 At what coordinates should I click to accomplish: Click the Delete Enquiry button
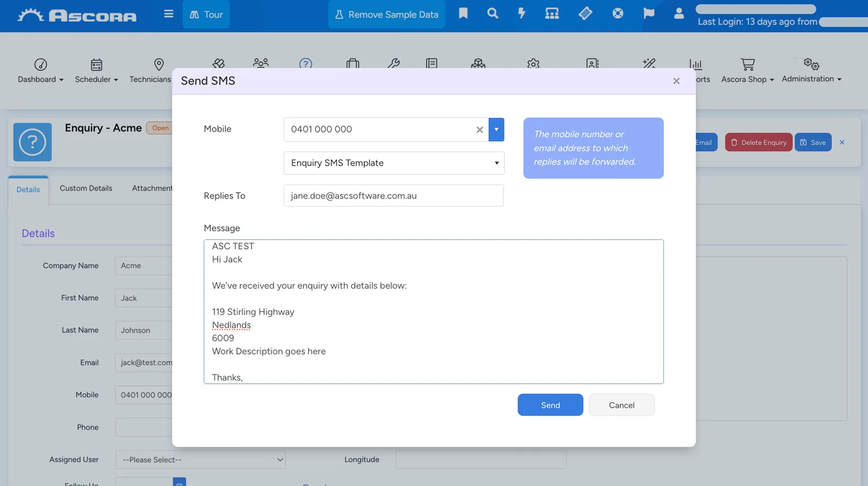pyautogui.click(x=759, y=142)
